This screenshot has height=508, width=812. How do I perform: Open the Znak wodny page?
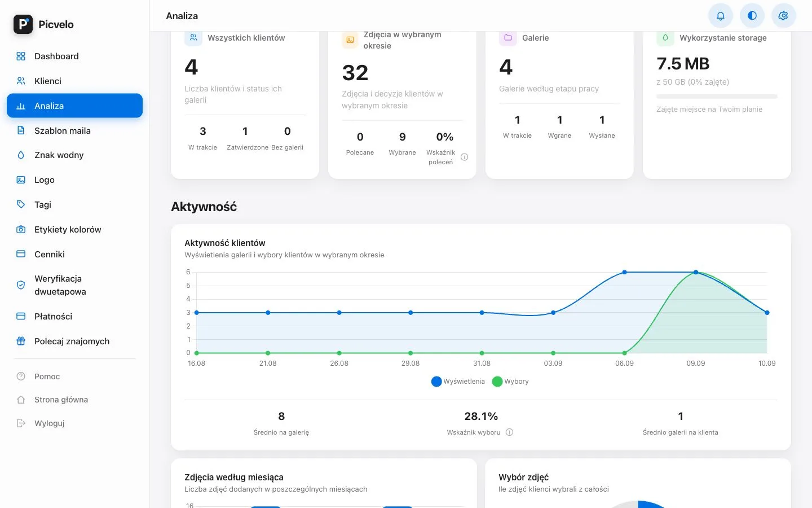(x=74, y=155)
